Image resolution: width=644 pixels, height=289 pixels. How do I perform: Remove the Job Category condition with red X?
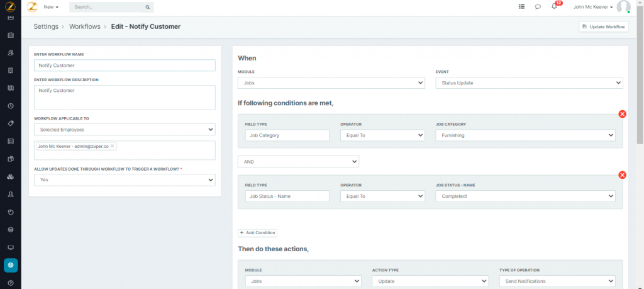pos(622,114)
